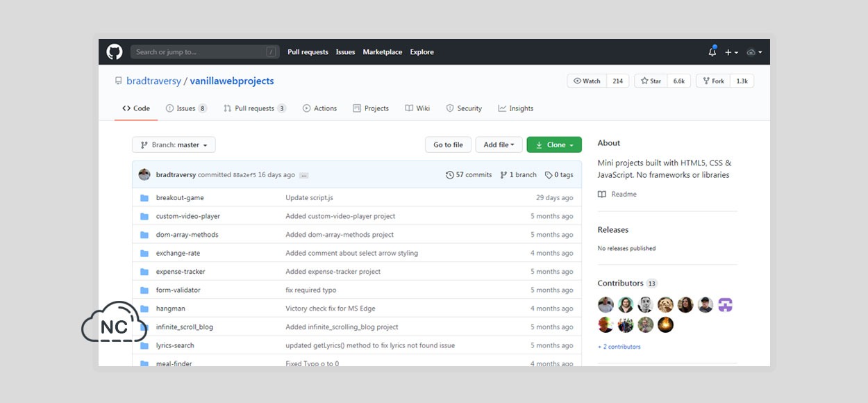Switch to the Pull requests tab with 3 count

255,108
